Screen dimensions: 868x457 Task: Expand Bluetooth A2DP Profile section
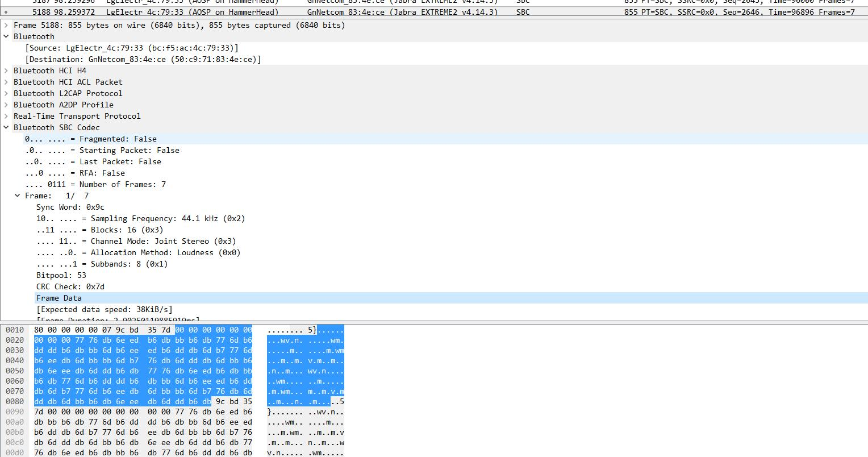[x=6, y=105]
